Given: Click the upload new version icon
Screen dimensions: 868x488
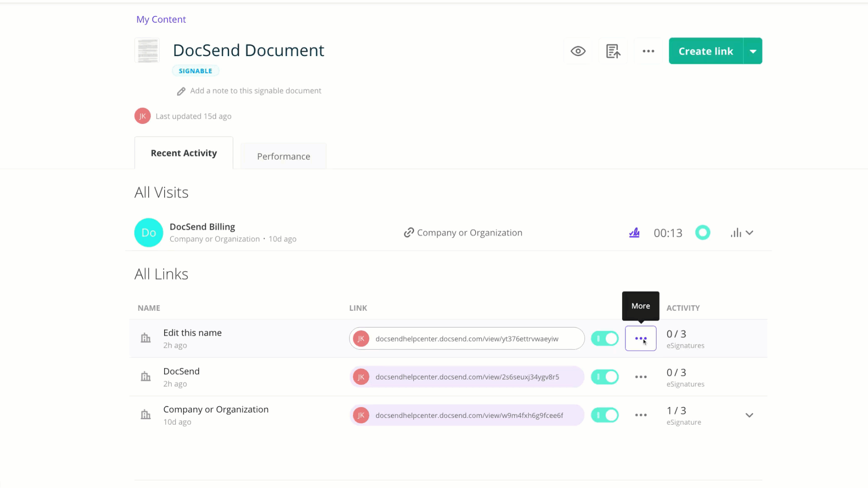Looking at the screenshot, I should 613,51.
